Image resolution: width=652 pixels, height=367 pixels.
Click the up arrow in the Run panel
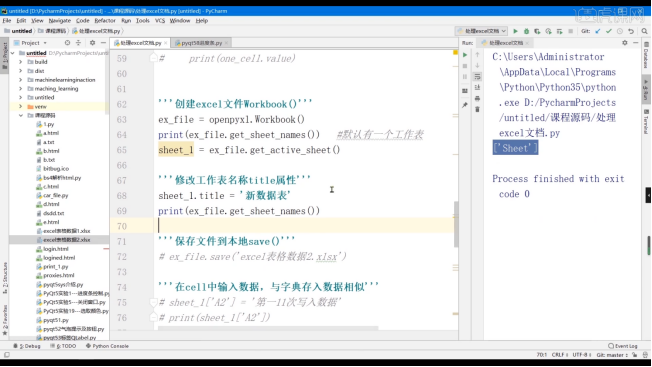pyautogui.click(x=477, y=55)
